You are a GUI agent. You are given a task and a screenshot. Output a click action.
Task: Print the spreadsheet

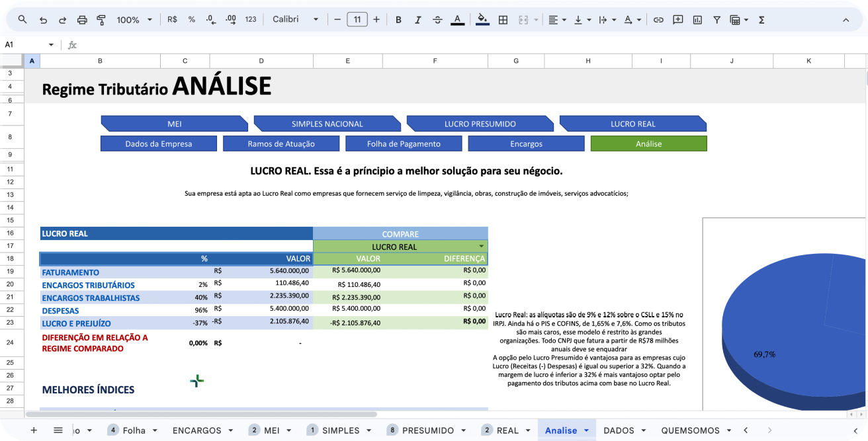pos(82,20)
